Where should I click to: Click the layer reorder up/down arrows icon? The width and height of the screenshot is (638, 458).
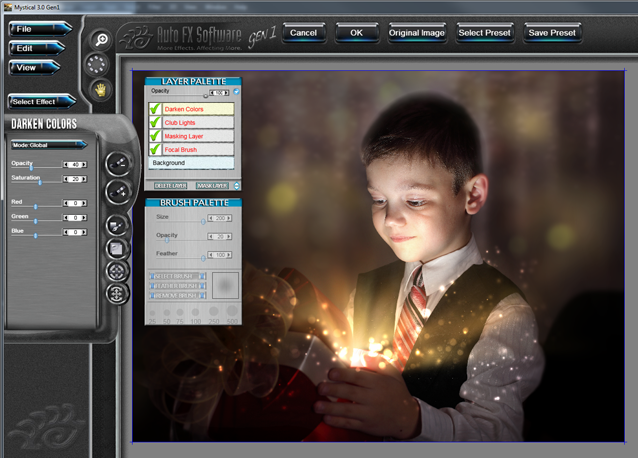coord(237,186)
